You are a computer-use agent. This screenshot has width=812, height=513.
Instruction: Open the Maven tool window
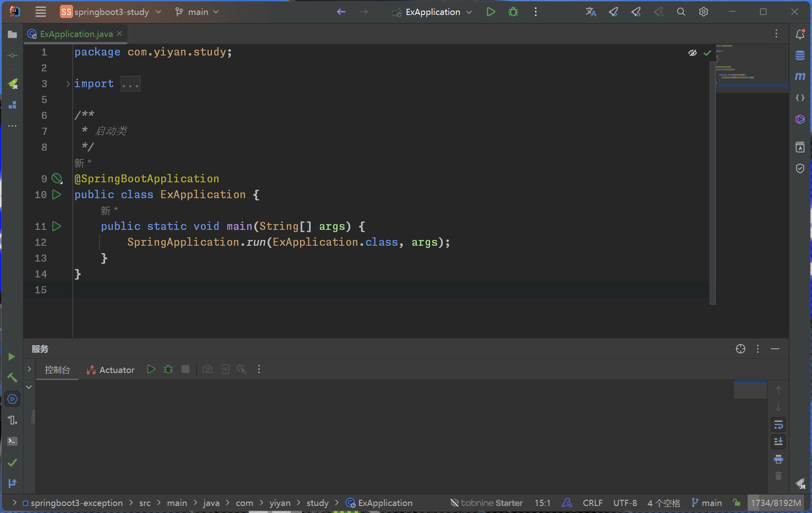tap(800, 77)
